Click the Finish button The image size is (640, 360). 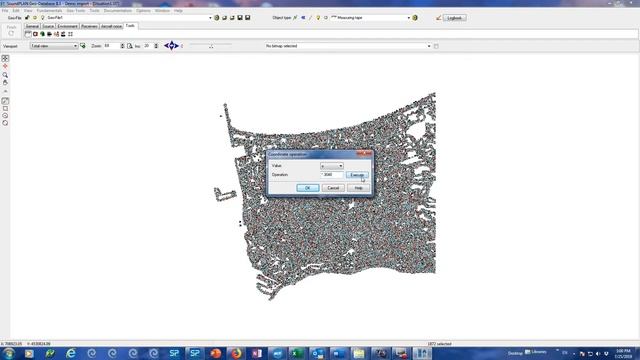pyautogui.click(x=11, y=31)
